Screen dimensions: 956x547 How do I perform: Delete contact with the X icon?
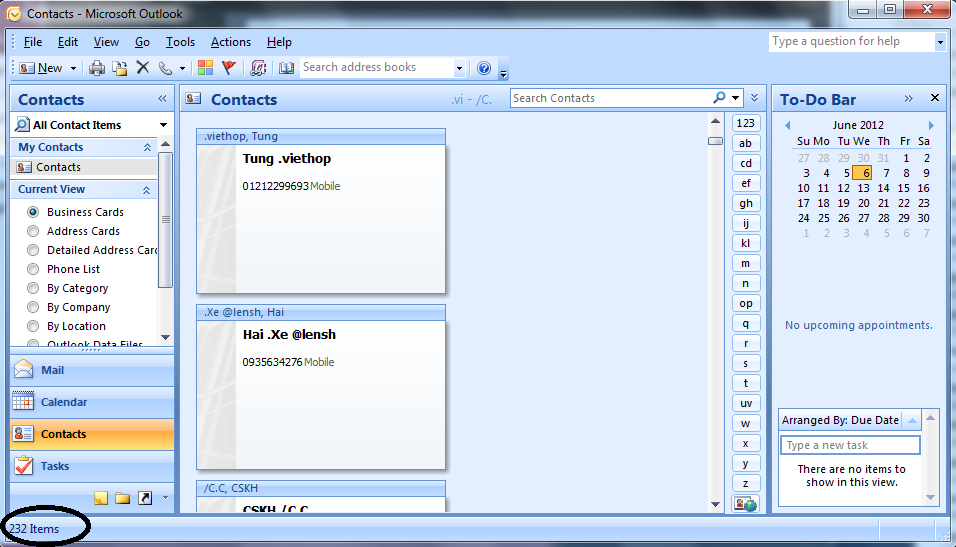[143, 67]
